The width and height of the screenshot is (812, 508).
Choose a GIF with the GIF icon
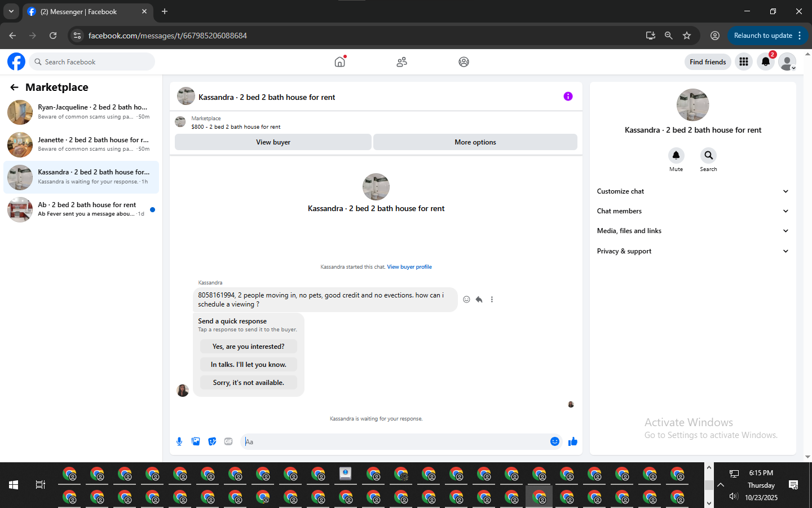pyautogui.click(x=228, y=441)
